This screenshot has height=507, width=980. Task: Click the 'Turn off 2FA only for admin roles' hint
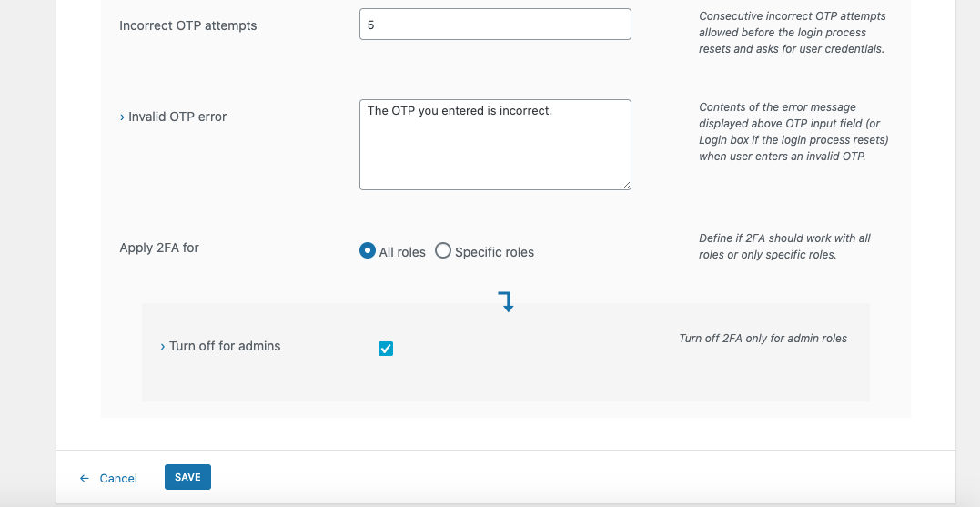pyautogui.click(x=763, y=339)
